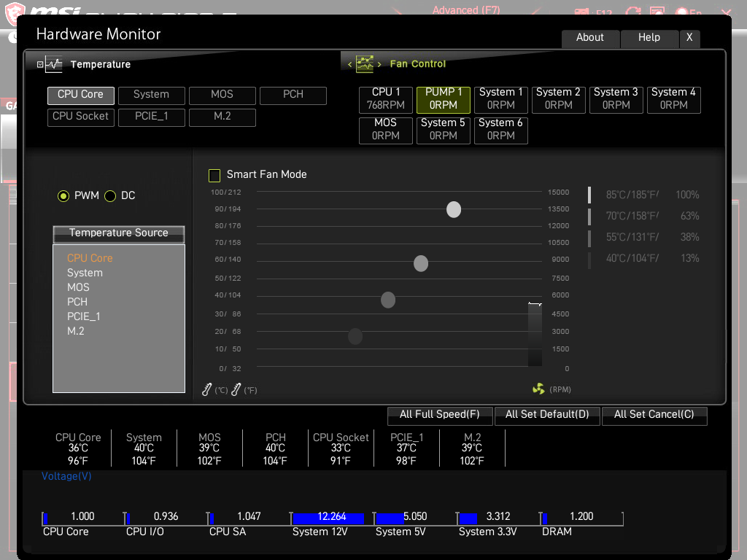Open the System 5 fan tab
Image resolution: width=747 pixels, height=560 pixels.
(x=444, y=130)
